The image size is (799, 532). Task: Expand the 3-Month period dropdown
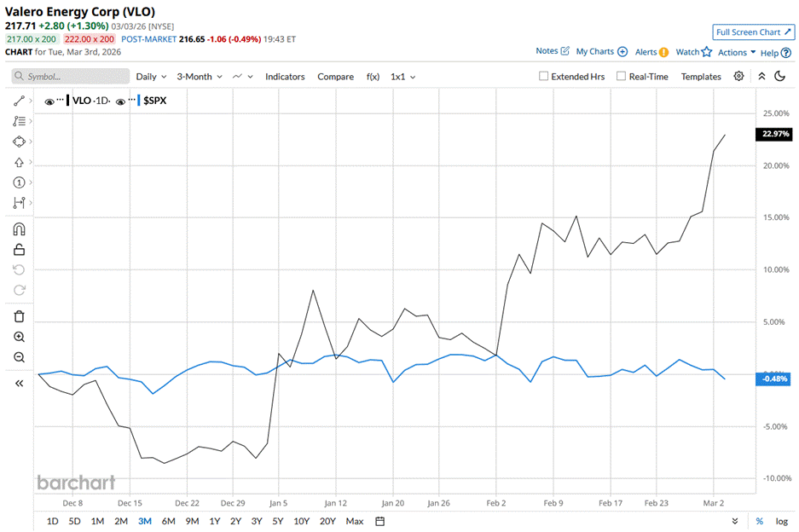click(x=198, y=76)
